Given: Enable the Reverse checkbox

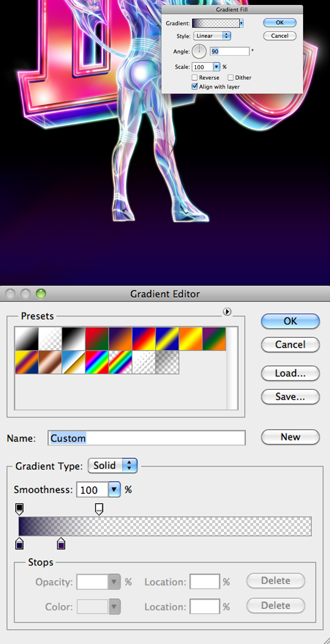Looking at the screenshot, I should (195, 78).
